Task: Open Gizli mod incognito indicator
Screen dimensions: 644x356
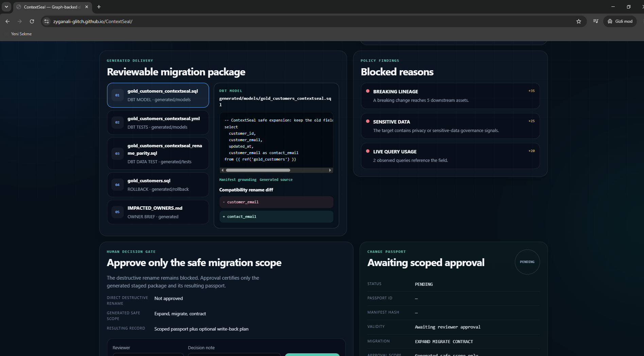Action: [620, 21]
